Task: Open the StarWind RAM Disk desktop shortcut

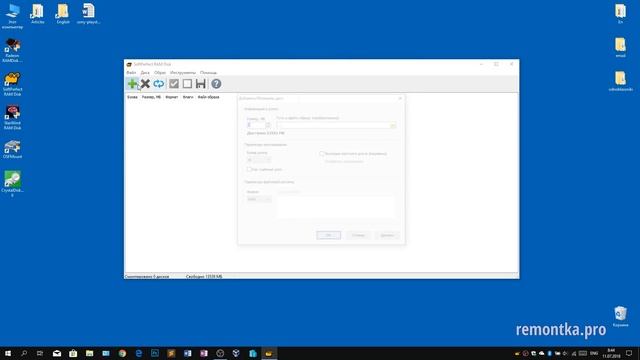Action: (x=12, y=118)
